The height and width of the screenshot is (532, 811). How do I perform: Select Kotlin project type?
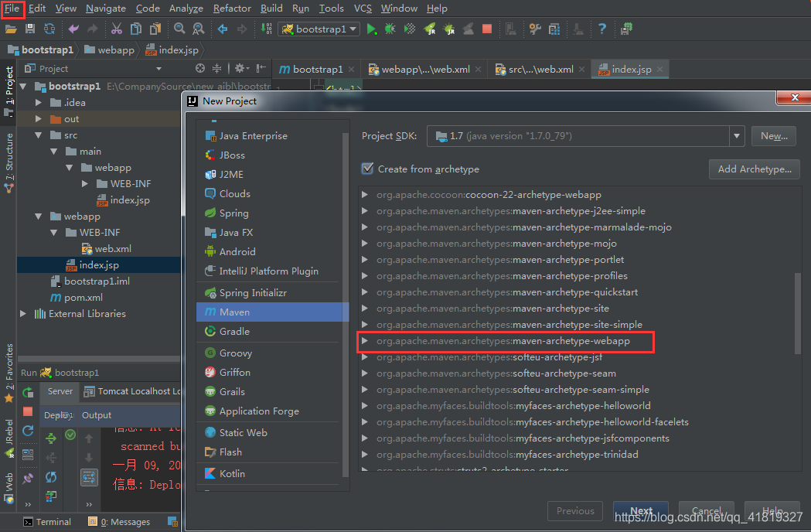coord(273,473)
